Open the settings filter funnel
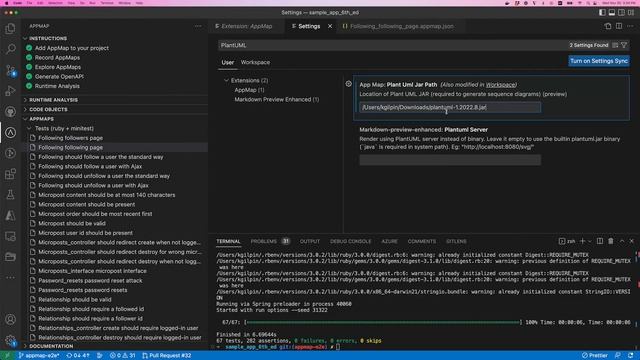Screen dimensions: 640x360 (624, 45)
